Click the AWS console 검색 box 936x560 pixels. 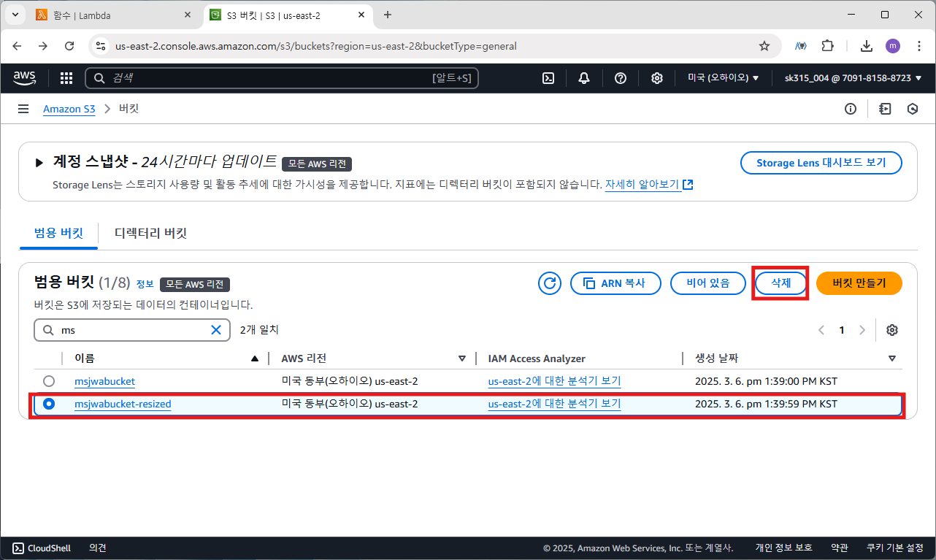click(282, 78)
